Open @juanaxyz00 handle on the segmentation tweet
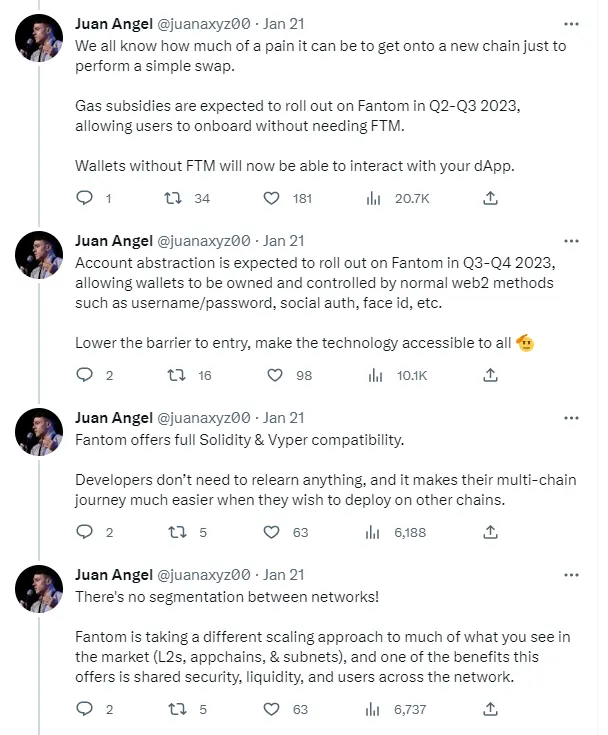 point(203,575)
